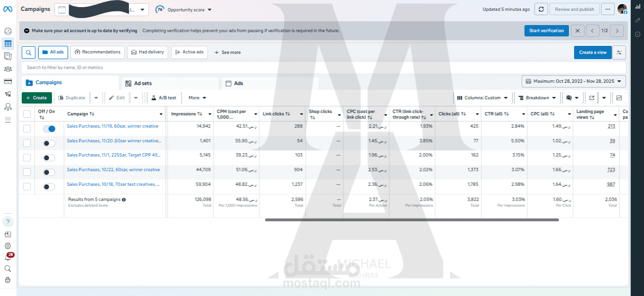Click the Meta logo icon
644x296 pixels.
point(8,9)
